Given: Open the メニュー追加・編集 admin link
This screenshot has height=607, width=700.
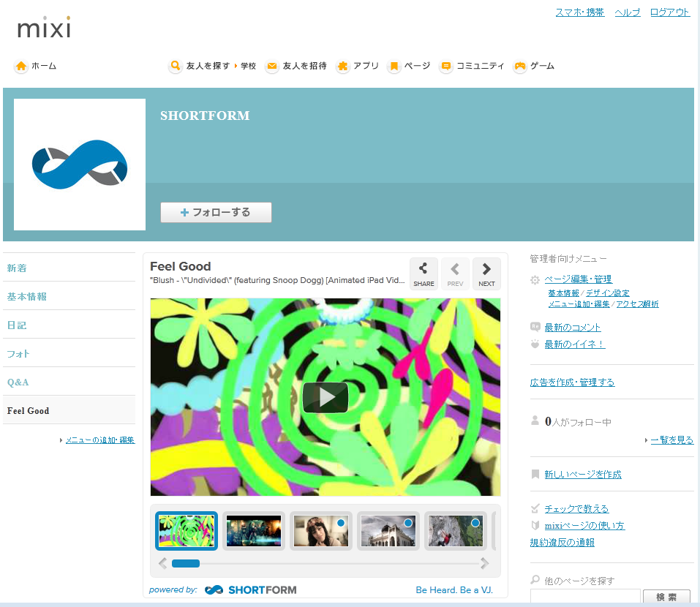Looking at the screenshot, I should coord(579,304).
